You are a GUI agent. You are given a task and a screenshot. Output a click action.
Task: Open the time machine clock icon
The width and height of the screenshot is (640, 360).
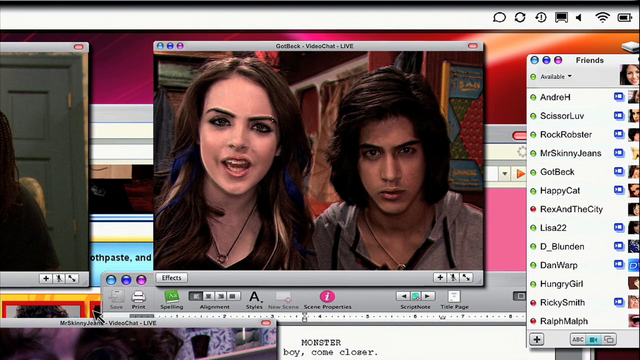coord(541,18)
